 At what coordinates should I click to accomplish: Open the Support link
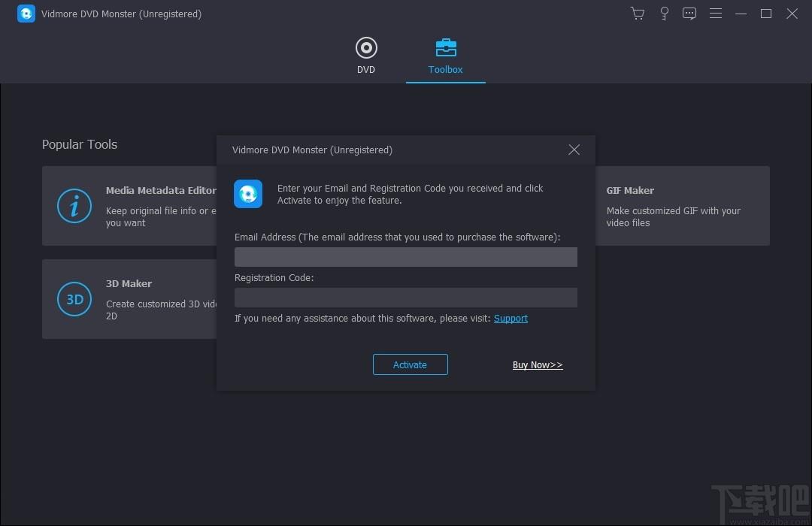[x=511, y=319]
